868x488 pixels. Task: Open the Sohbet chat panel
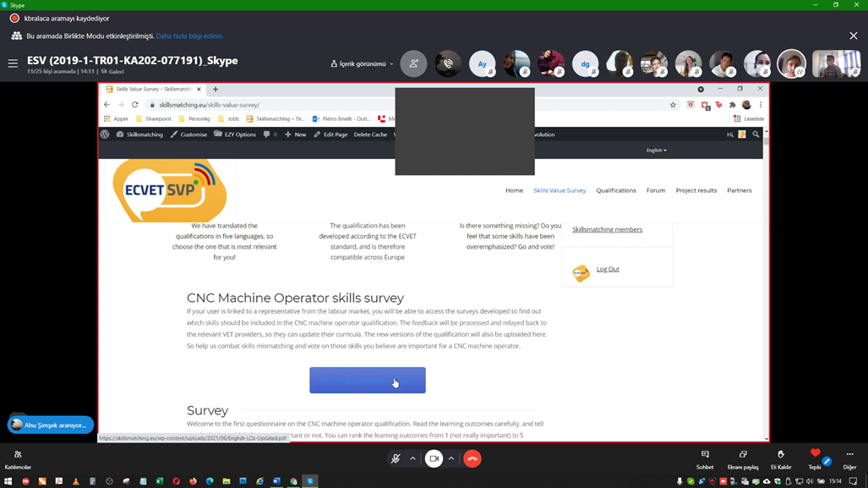[704, 458]
